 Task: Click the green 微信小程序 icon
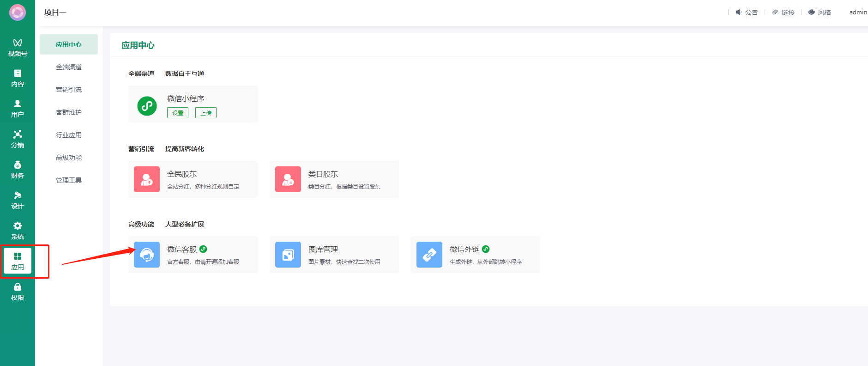click(x=147, y=106)
